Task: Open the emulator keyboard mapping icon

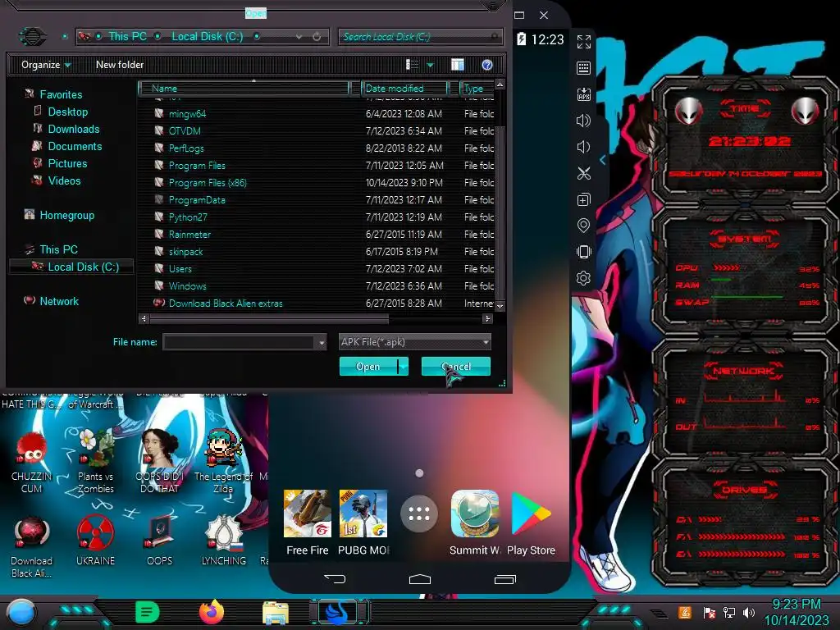Action: tap(584, 68)
